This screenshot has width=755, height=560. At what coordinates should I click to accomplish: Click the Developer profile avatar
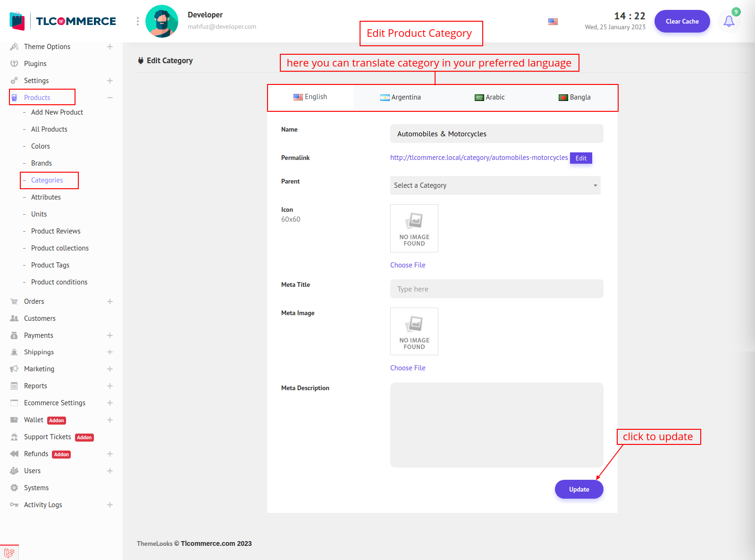[162, 21]
